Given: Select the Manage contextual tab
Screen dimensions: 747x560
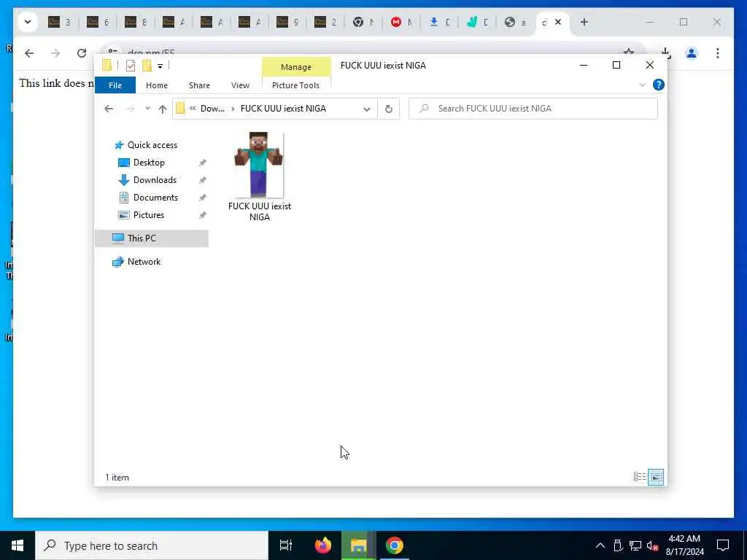Looking at the screenshot, I should [296, 67].
